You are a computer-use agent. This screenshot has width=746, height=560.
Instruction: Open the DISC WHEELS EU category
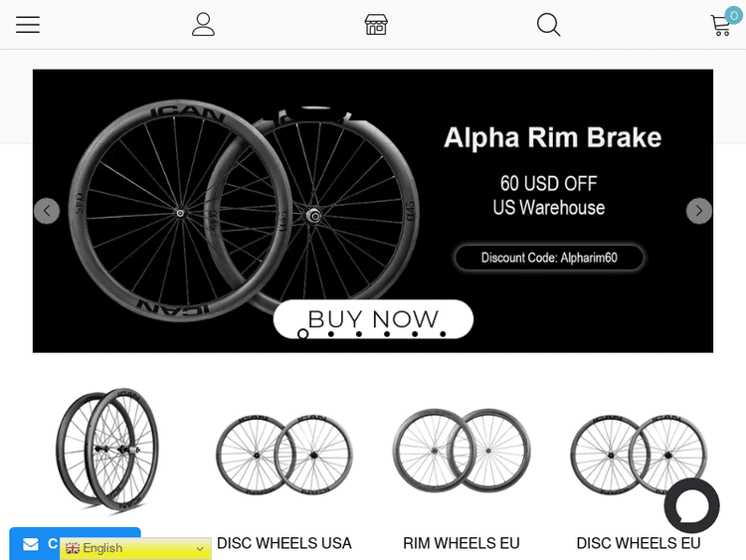point(639,543)
